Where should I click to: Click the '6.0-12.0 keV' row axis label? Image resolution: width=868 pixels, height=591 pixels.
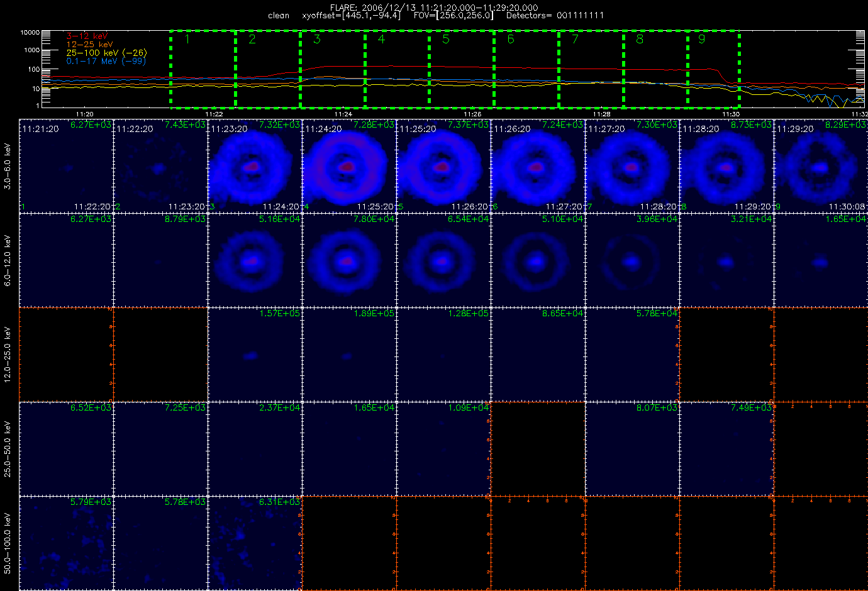[8, 261]
